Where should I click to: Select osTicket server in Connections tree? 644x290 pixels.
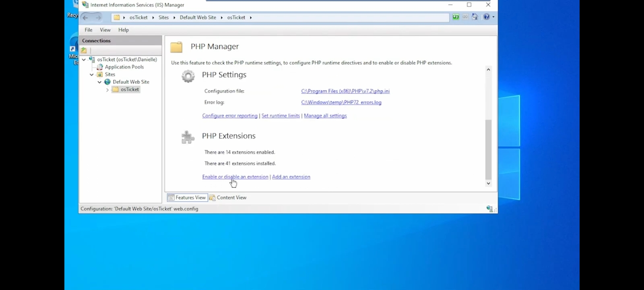pyautogui.click(x=127, y=59)
